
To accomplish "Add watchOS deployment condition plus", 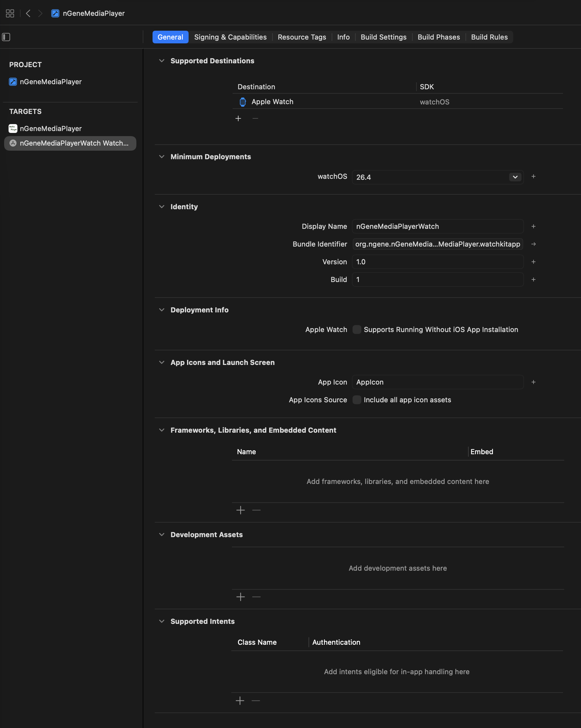I will pos(534,176).
